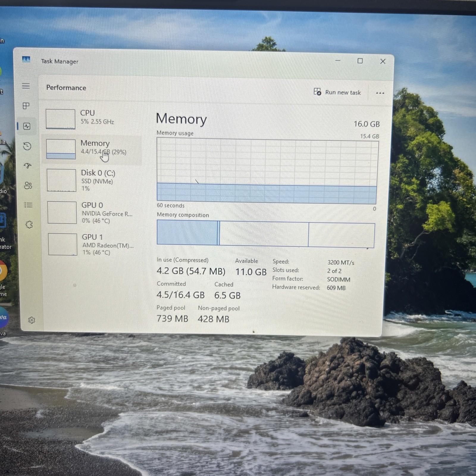Click the '609 MB' hardware reserved value

tap(336, 288)
